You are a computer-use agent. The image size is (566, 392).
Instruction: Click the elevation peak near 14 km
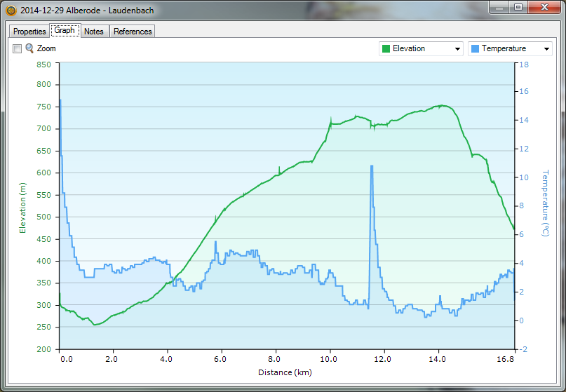440,106
